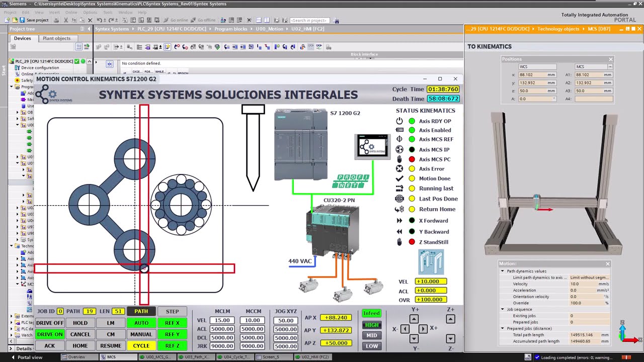Click the OVR +100.000 value field
The image size is (644, 362).
431,300
